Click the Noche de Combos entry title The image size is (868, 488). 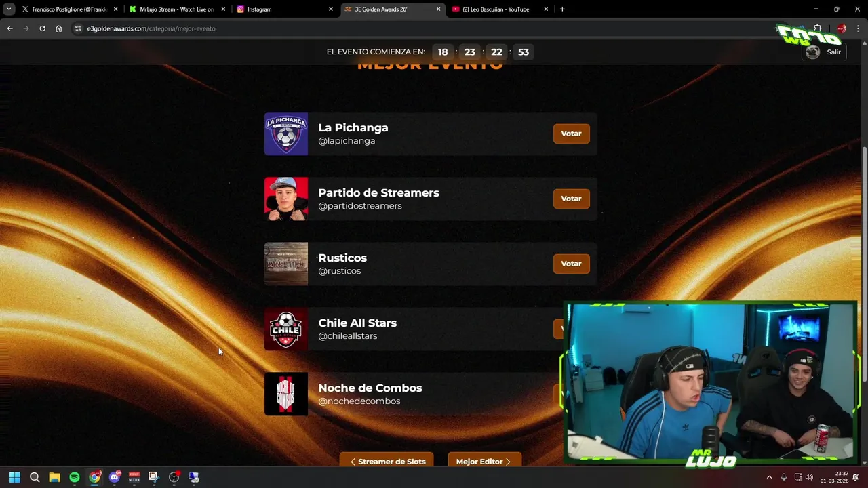coord(370,388)
